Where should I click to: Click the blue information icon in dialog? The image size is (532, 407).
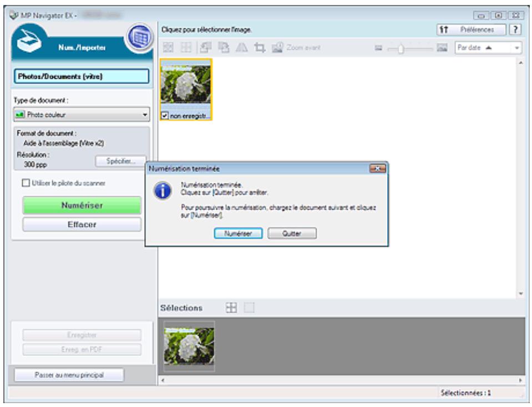click(163, 191)
